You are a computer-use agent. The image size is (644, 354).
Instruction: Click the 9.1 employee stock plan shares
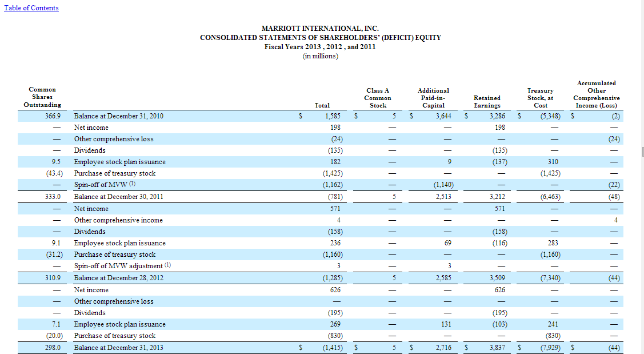56,243
